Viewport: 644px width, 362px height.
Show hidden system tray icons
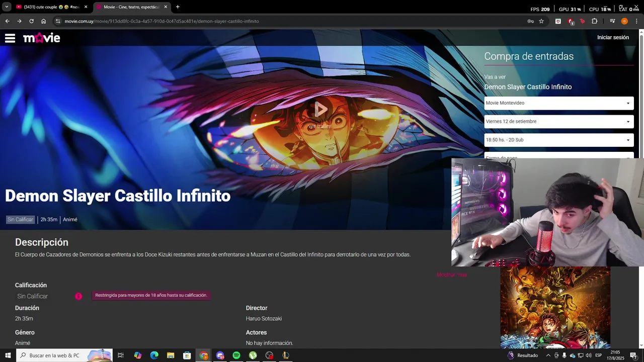point(548,355)
